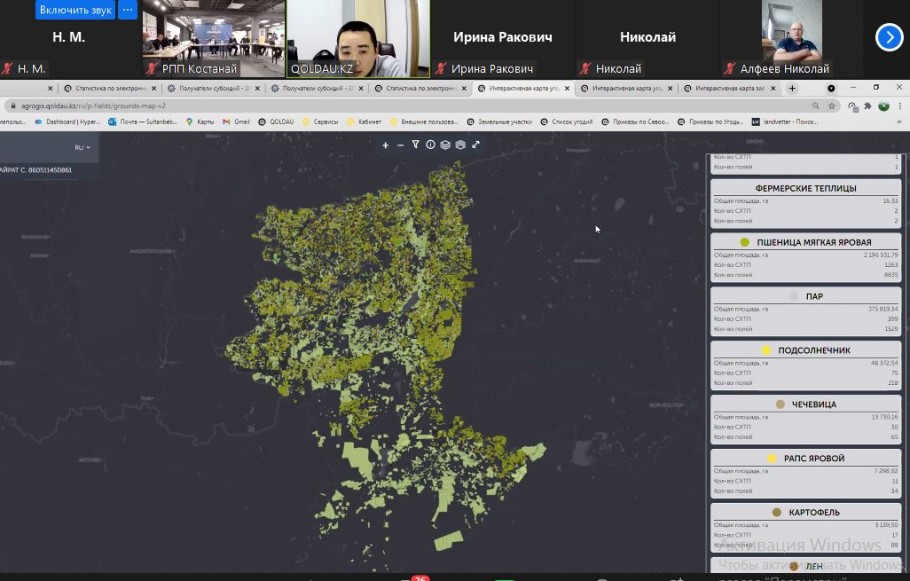
Task: Click the АЙРАТ С. 860511450861 user label
Action: (x=36, y=170)
